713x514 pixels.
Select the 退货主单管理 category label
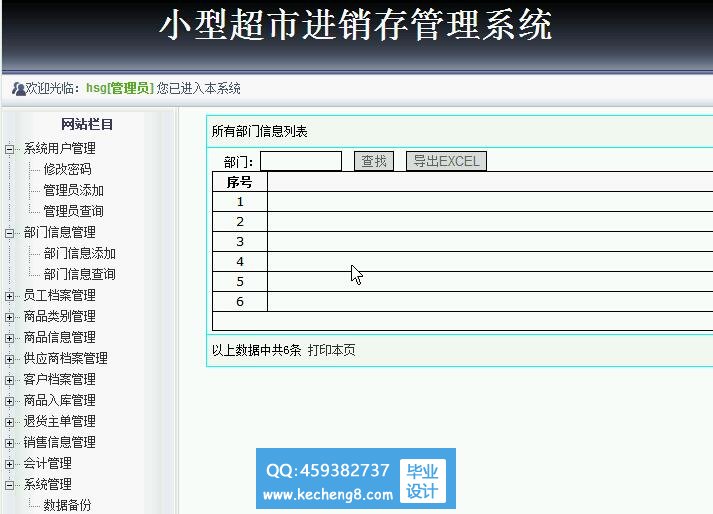[60, 421]
